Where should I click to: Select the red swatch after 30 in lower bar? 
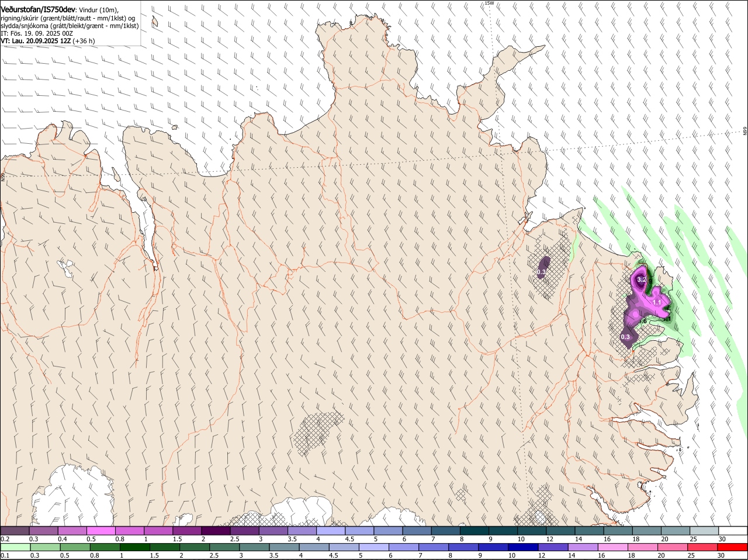pos(733,547)
